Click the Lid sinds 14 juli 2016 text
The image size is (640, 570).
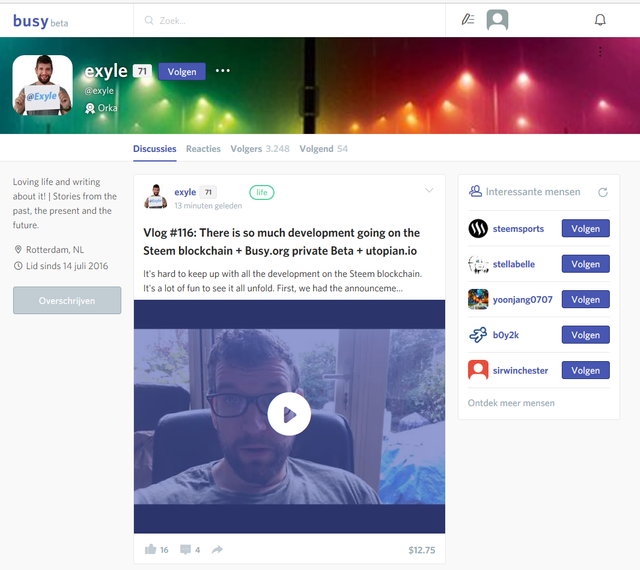pos(67,266)
